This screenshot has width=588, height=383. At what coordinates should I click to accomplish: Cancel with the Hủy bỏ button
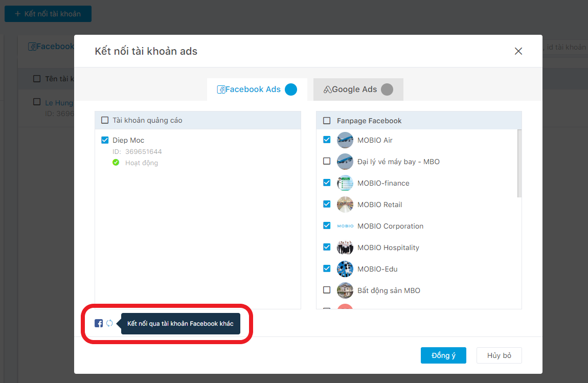(499, 355)
